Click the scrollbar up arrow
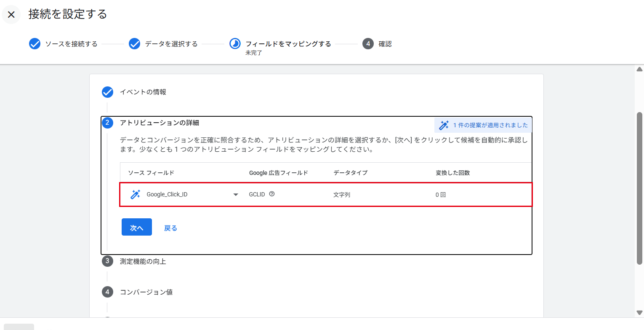 pyautogui.click(x=639, y=69)
